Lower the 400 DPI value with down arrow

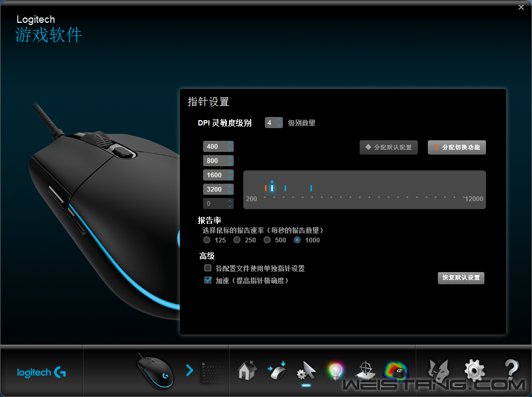(x=230, y=149)
